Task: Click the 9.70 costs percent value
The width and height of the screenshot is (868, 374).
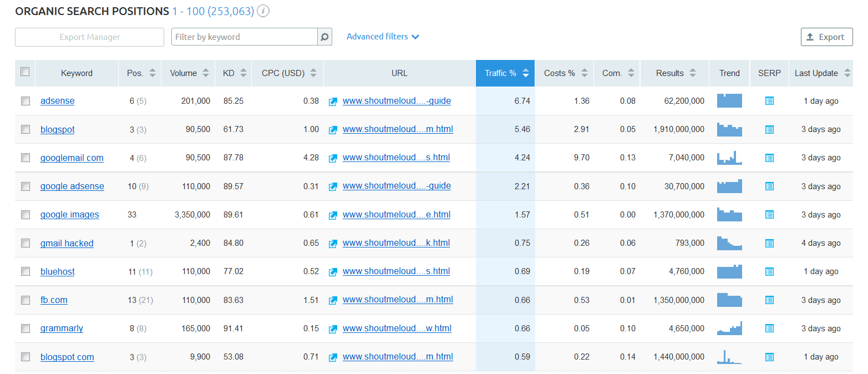Action: click(582, 158)
